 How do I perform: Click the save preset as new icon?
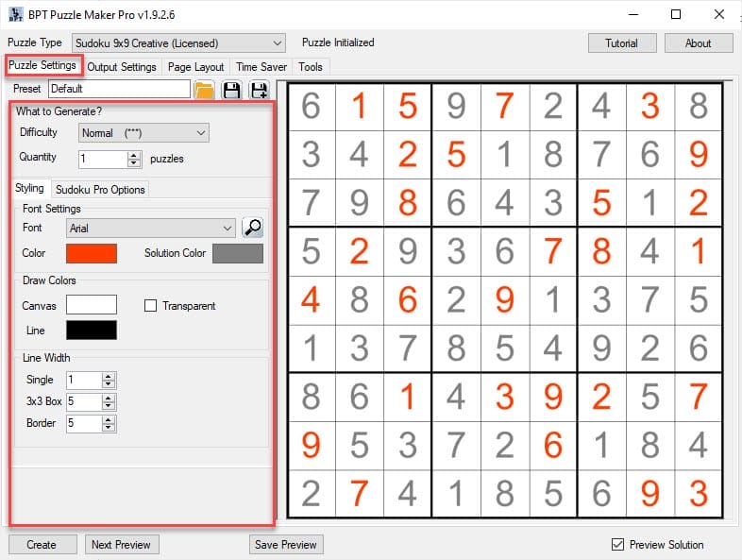(258, 90)
